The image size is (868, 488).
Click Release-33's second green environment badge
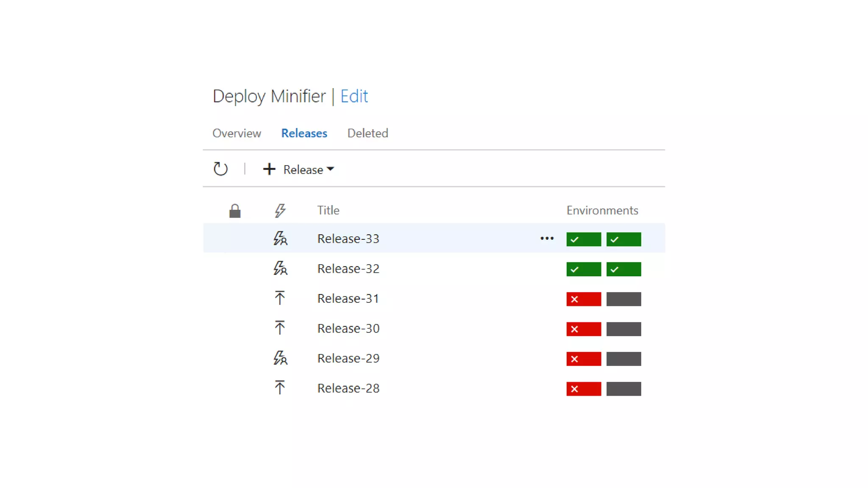point(623,239)
